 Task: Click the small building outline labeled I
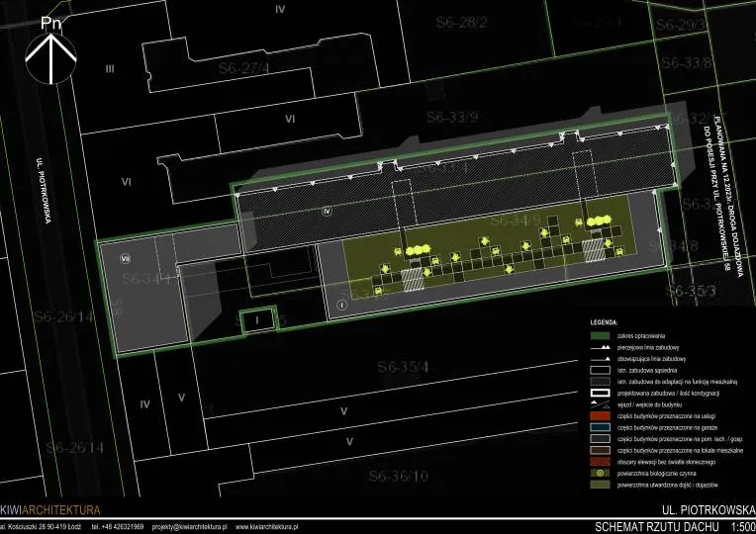click(x=255, y=321)
